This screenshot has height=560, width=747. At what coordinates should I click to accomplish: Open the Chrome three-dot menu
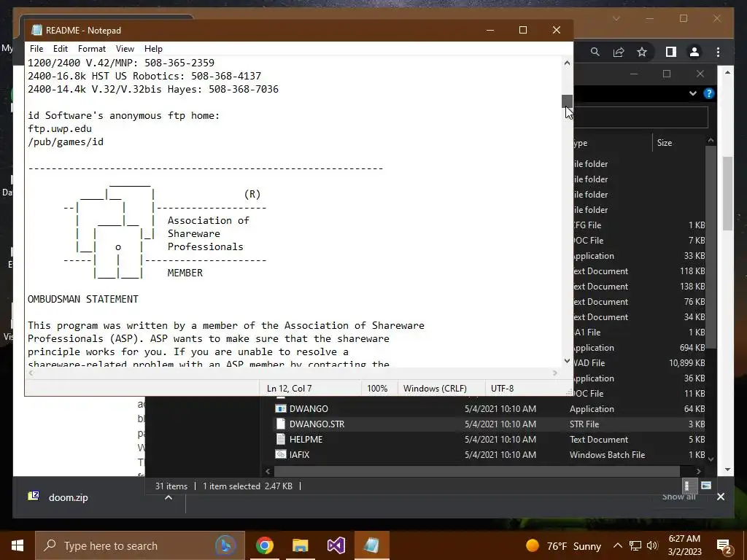click(x=718, y=52)
